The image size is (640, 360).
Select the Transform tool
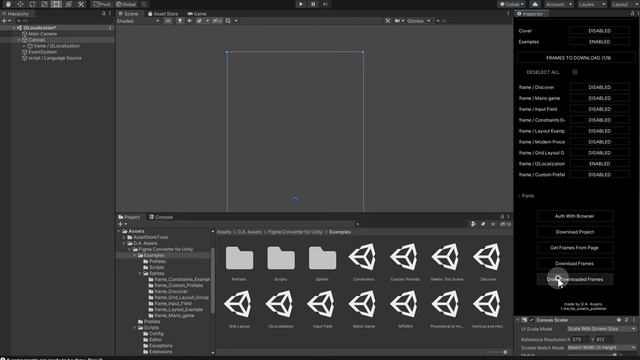(69, 4)
